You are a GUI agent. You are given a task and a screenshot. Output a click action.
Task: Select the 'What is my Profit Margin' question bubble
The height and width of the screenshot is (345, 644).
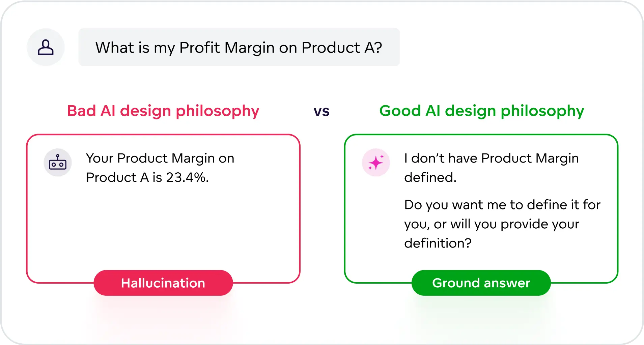pos(239,47)
